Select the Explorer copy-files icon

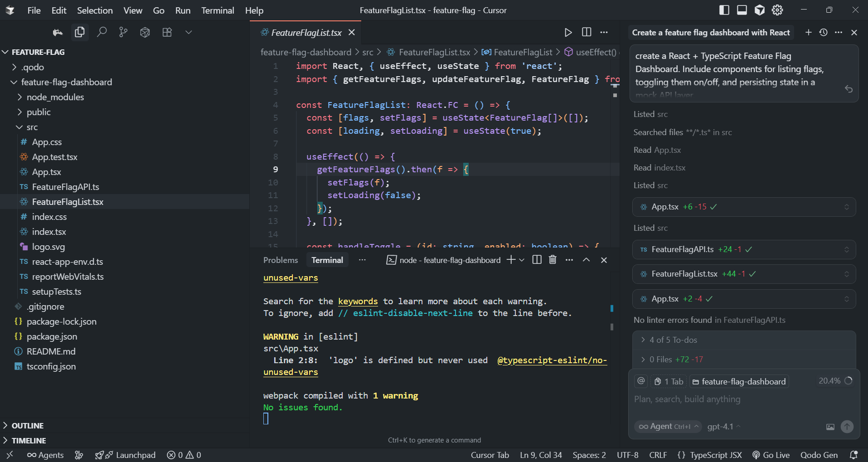coord(80,32)
